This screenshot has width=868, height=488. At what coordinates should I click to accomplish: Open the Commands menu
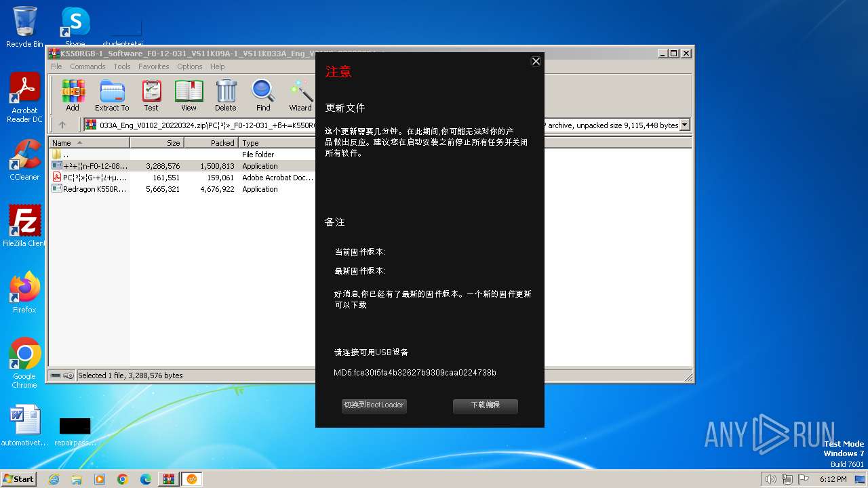87,66
